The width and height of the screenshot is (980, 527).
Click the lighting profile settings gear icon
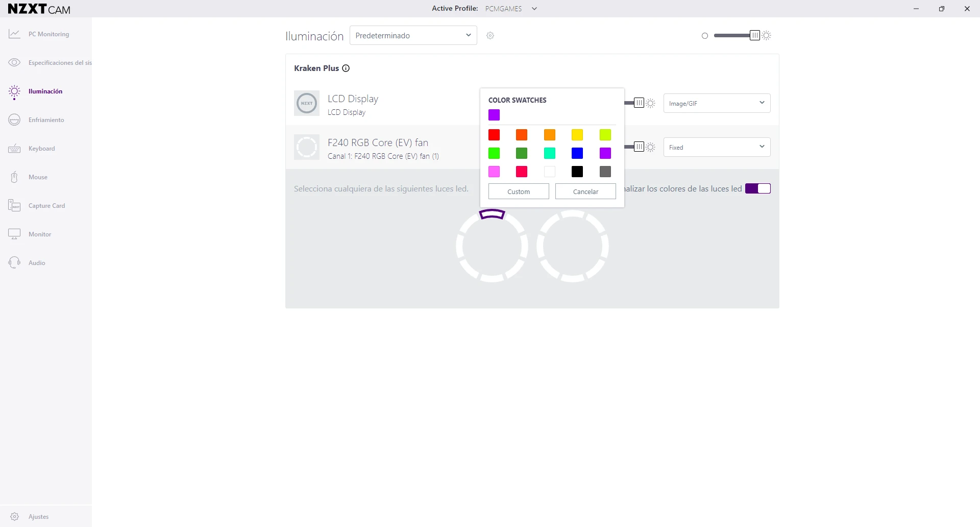tap(491, 35)
